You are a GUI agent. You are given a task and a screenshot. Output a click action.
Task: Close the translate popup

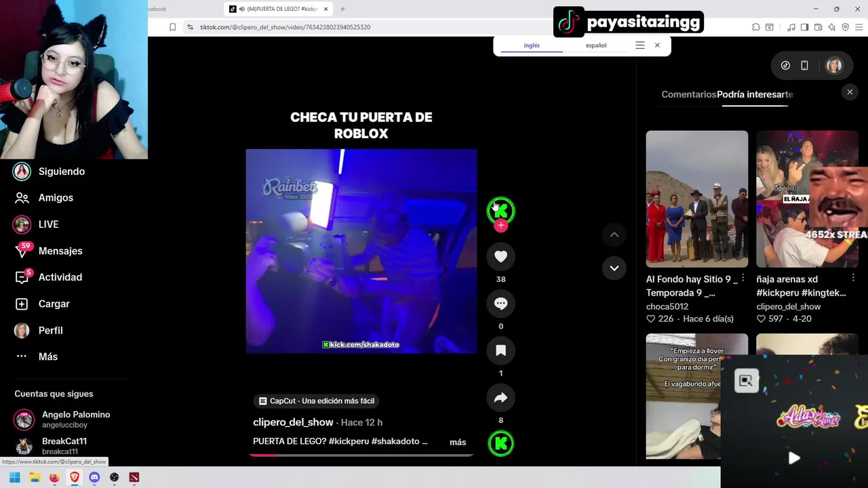657,45
